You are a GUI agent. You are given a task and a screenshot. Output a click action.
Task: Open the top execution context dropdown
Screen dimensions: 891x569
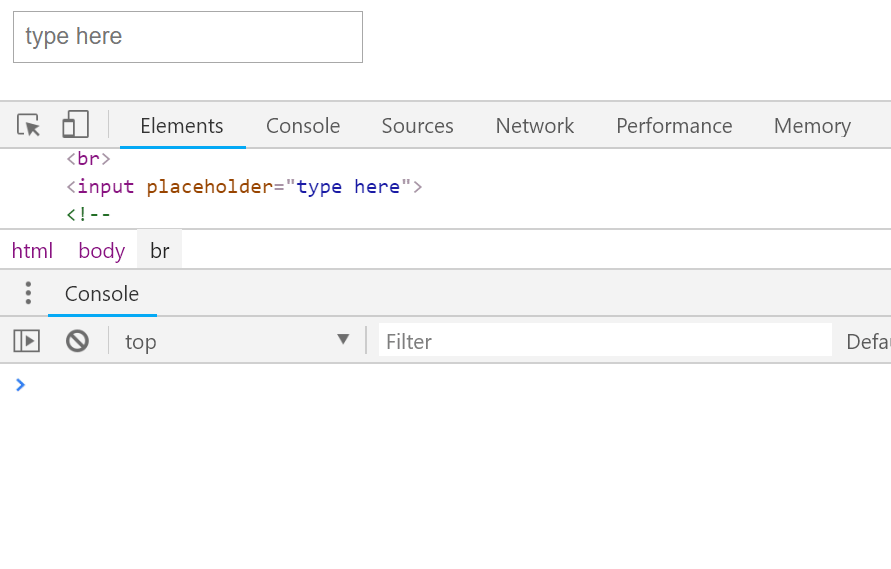pos(236,341)
